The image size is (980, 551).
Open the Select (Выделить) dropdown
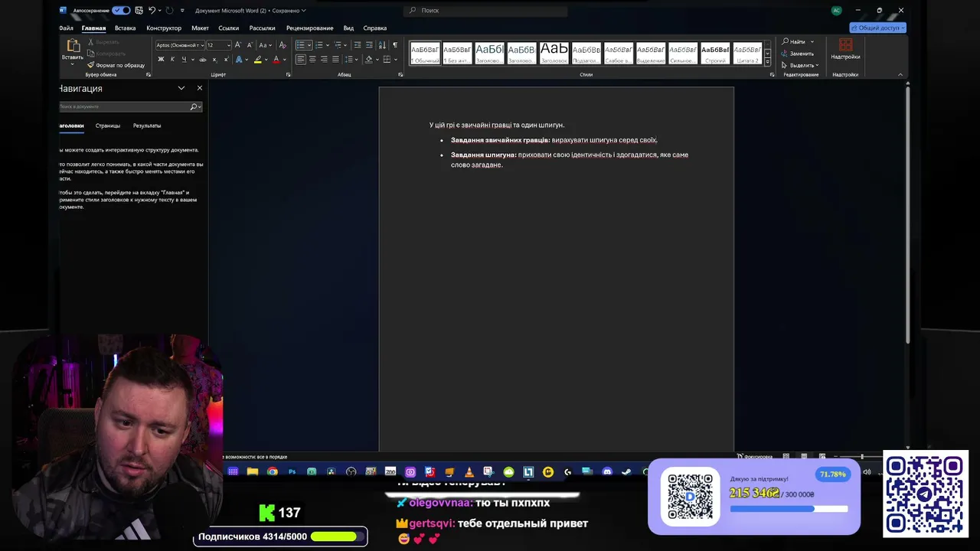pyautogui.click(x=801, y=65)
